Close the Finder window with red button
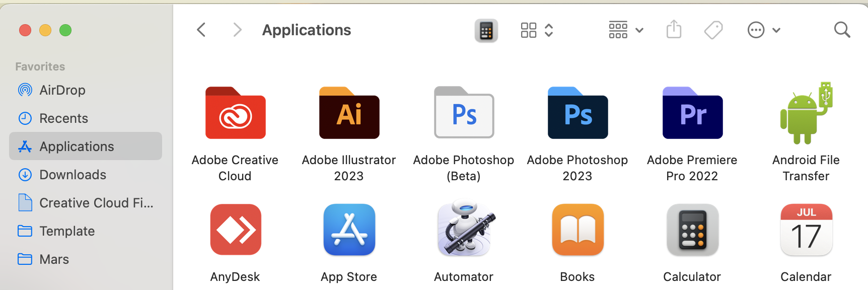This screenshot has height=290, width=868. point(25,30)
